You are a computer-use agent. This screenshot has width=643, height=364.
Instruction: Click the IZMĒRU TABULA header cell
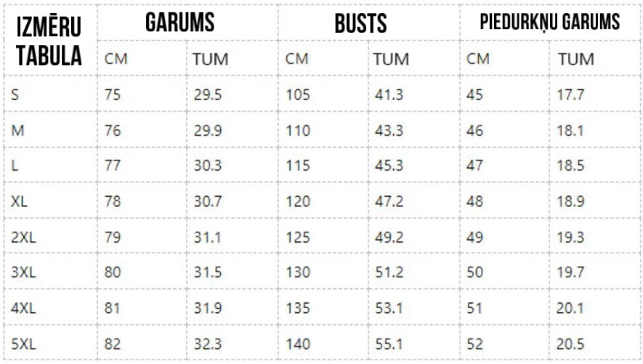49,41
